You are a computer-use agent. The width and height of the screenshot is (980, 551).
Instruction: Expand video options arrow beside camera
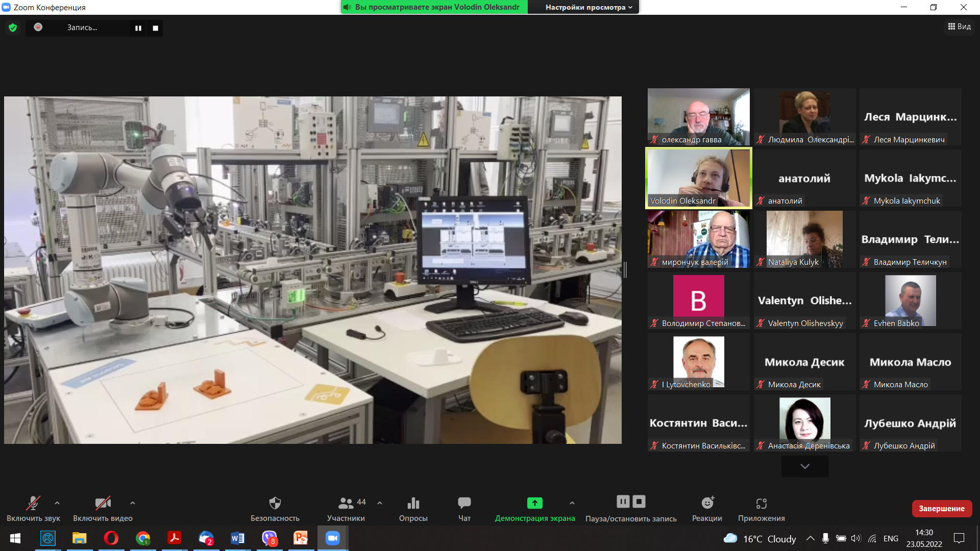click(x=133, y=503)
